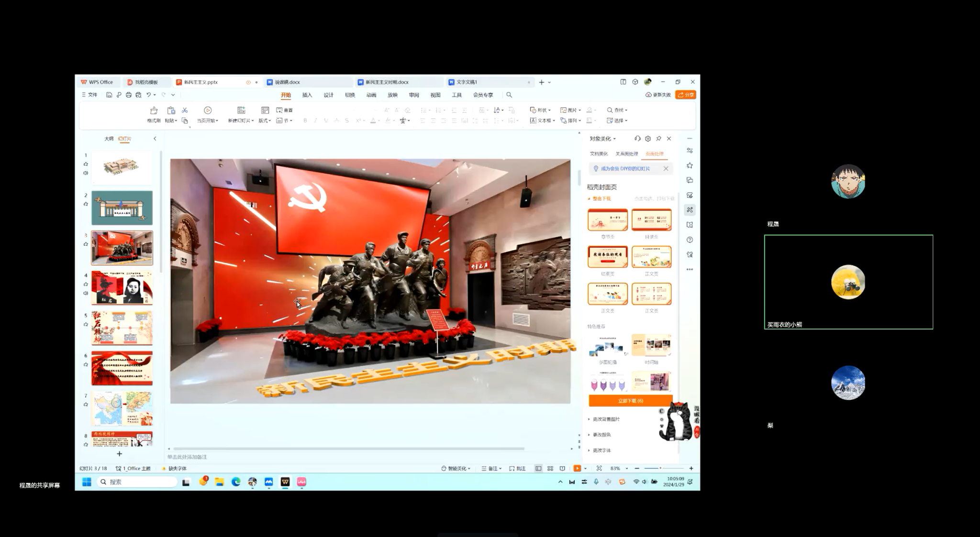Select slide 4 thumbnail with portrait photo
Image resolution: width=980 pixels, height=537 pixels.
point(122,288)
